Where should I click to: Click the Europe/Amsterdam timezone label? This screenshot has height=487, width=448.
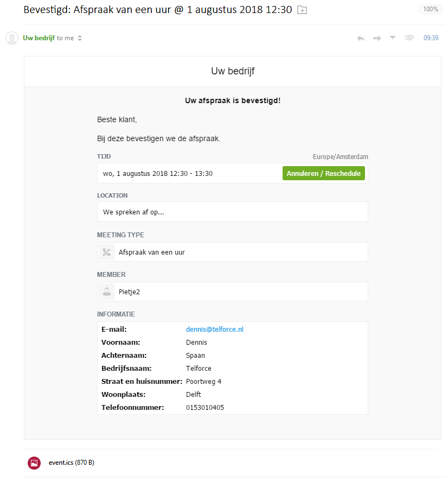[340, 157]
